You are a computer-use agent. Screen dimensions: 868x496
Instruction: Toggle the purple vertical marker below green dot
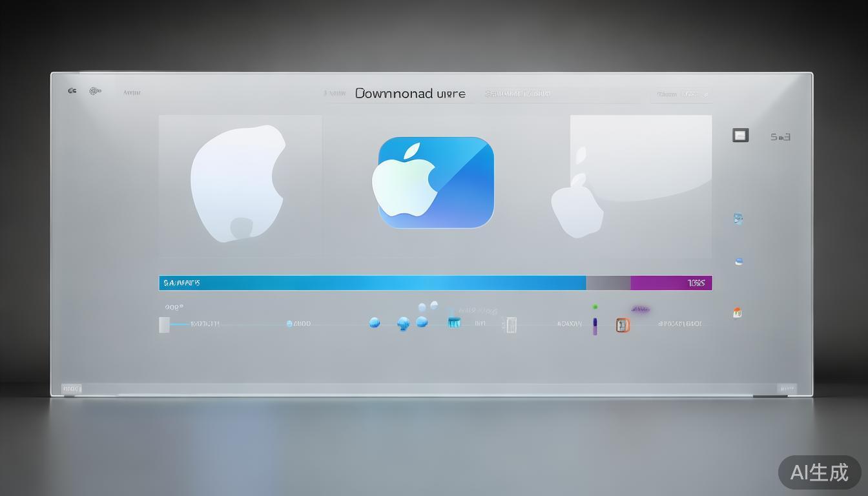(595, 325)
